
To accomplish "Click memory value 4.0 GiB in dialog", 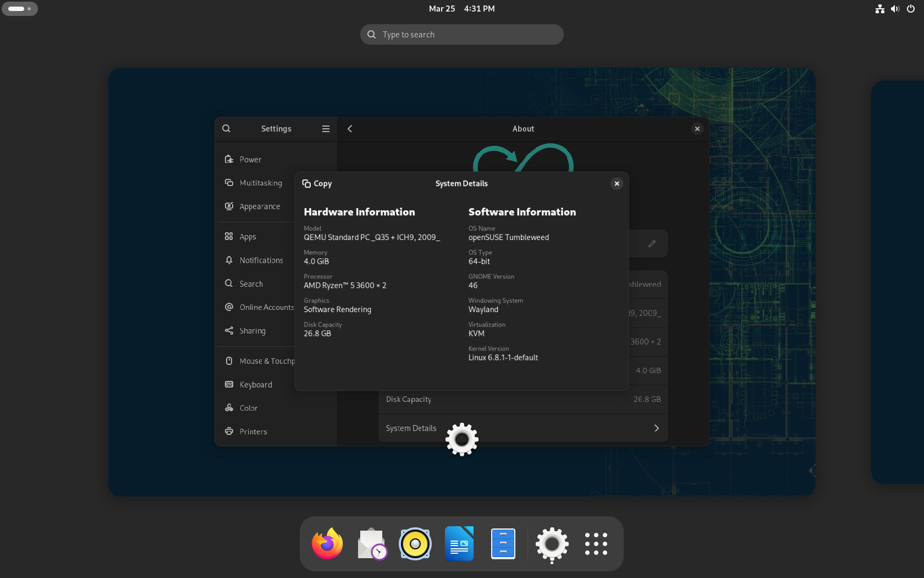I will click(316, 261).
